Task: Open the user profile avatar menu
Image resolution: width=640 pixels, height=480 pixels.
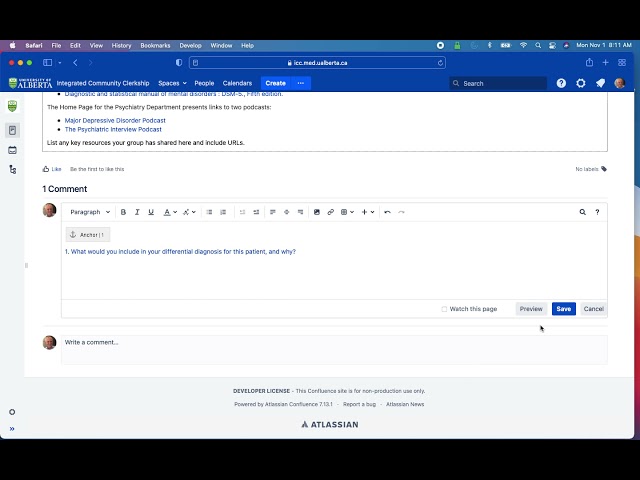Action: (620, 83)
